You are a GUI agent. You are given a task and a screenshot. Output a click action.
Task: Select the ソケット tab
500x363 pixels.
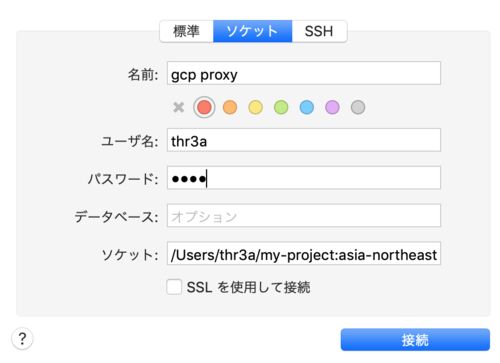[253, 31]
